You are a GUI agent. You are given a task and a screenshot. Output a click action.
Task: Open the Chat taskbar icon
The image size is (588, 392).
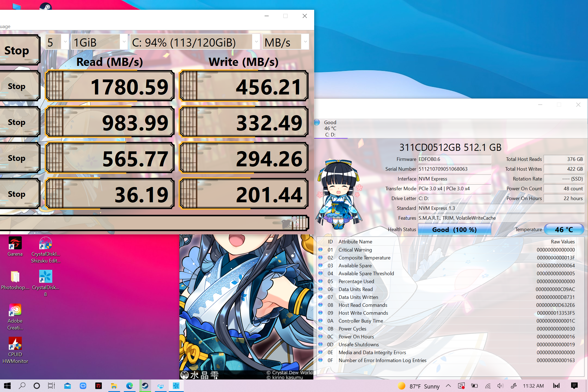[x=83, y=386]
